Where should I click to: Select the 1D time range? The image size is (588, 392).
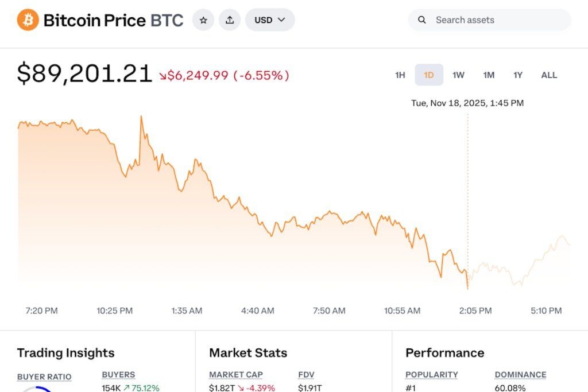(x=429, y=75)
